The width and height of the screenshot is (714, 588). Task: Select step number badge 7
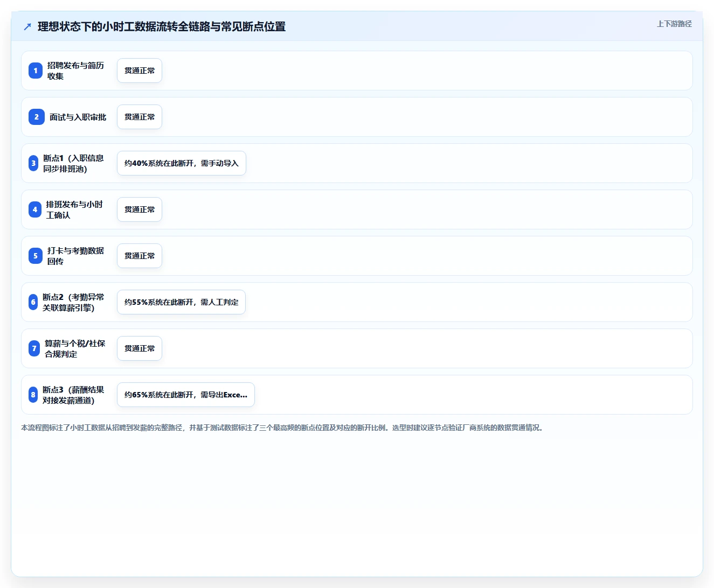coord(34,348)
